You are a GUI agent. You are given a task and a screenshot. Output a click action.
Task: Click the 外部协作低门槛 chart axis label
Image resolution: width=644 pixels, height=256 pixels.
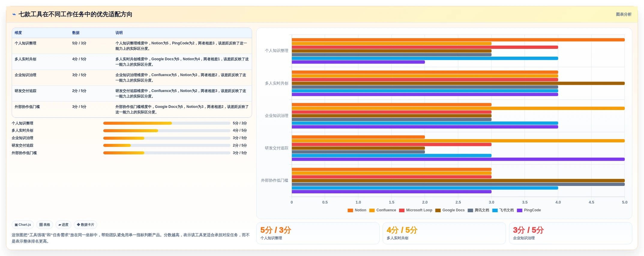[x=275, y=180]
